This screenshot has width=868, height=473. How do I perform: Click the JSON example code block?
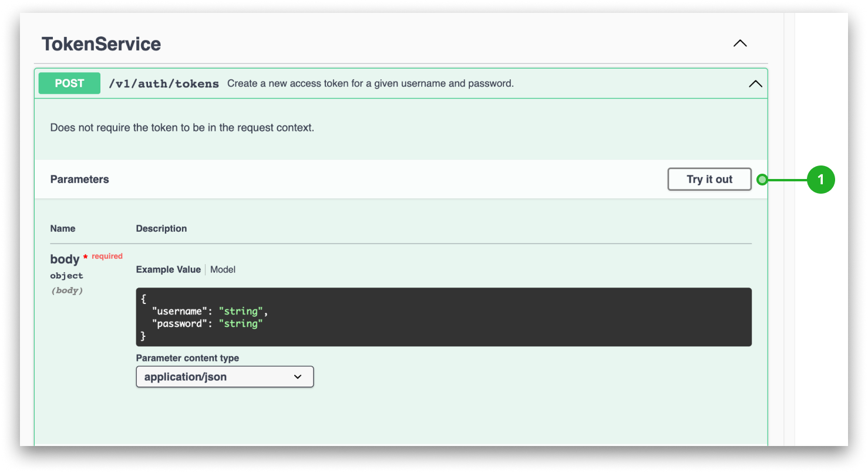[443, 317]
